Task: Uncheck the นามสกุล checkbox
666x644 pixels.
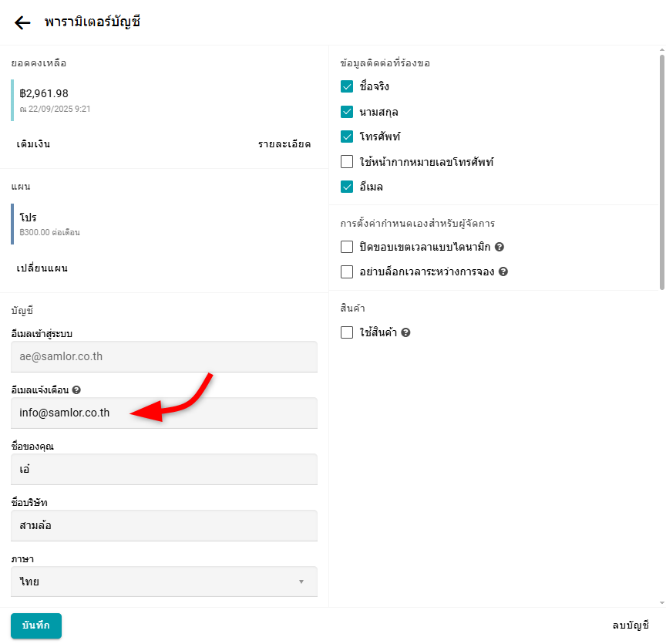Action: click(347, 112)
